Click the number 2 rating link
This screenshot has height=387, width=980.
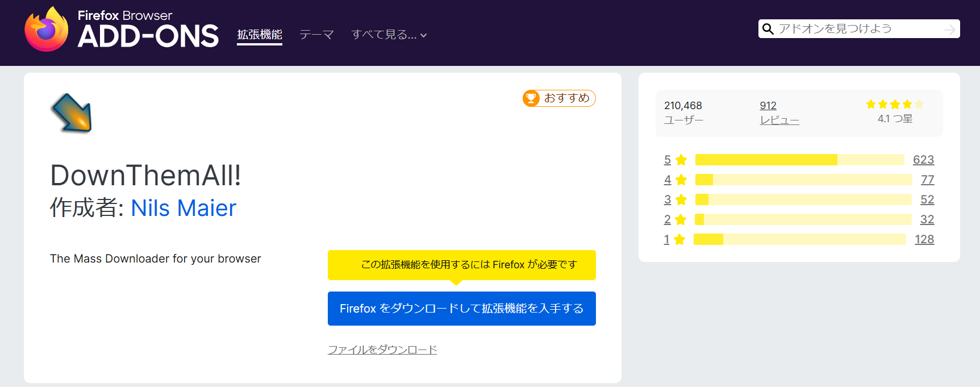point(668,219)
